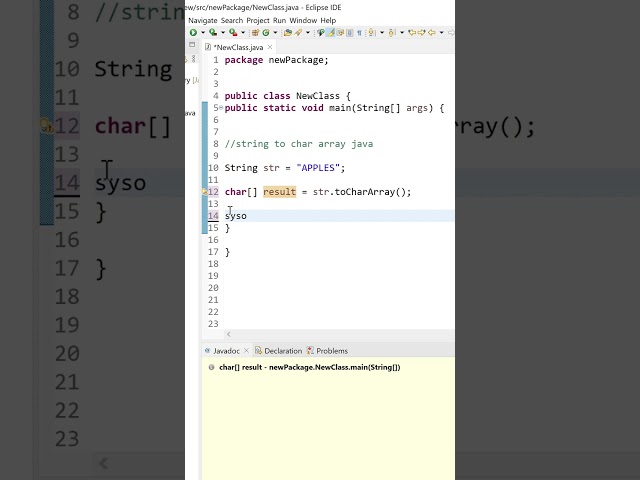Open the Next Annotation dropdown arrow
Viewport: 640px width, 480px height.
(x=382, y=33)
